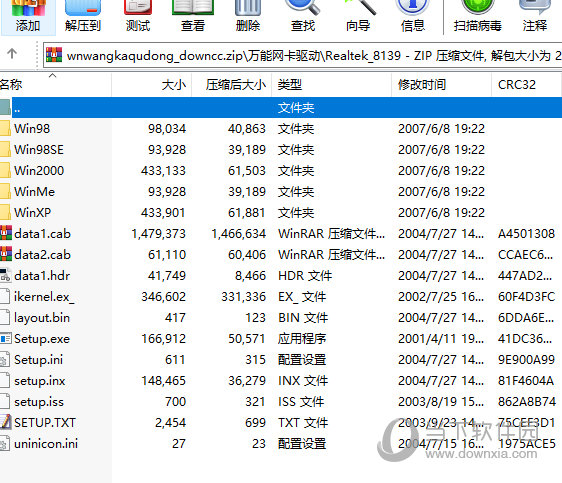Select the Setup.ini file name
This screenshot has height=483, width=562.
click(38, 360)
